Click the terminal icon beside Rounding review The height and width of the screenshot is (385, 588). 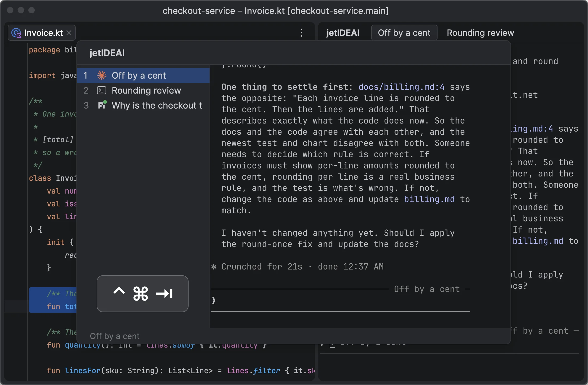[102, 90]
